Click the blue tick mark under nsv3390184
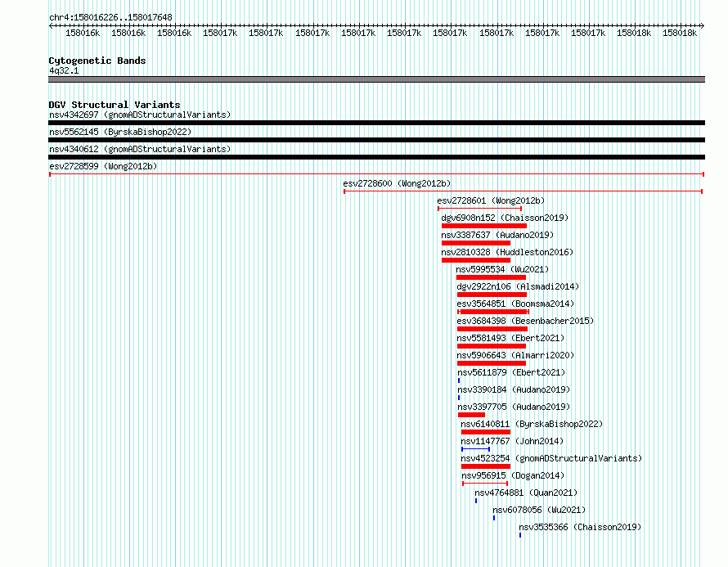 (x=459, y=398)
